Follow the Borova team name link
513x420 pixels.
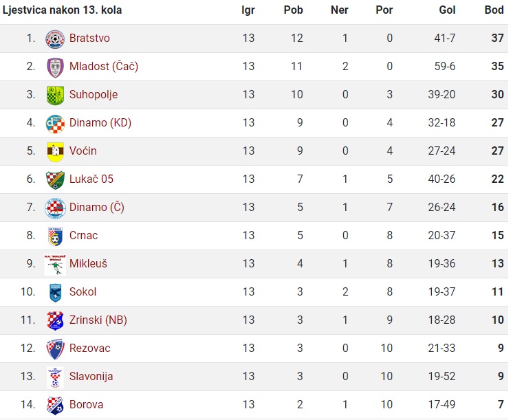coord(86,404)
